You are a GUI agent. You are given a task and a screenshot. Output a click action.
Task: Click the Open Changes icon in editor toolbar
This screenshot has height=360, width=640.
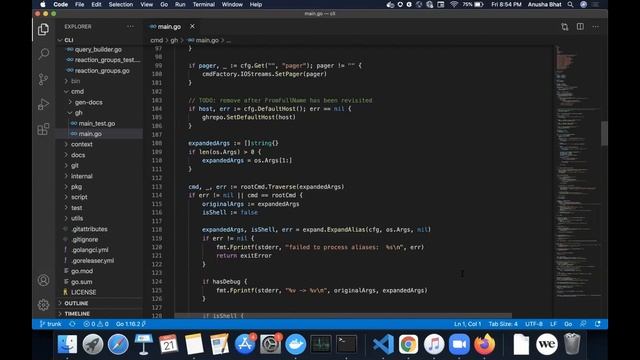564,27
